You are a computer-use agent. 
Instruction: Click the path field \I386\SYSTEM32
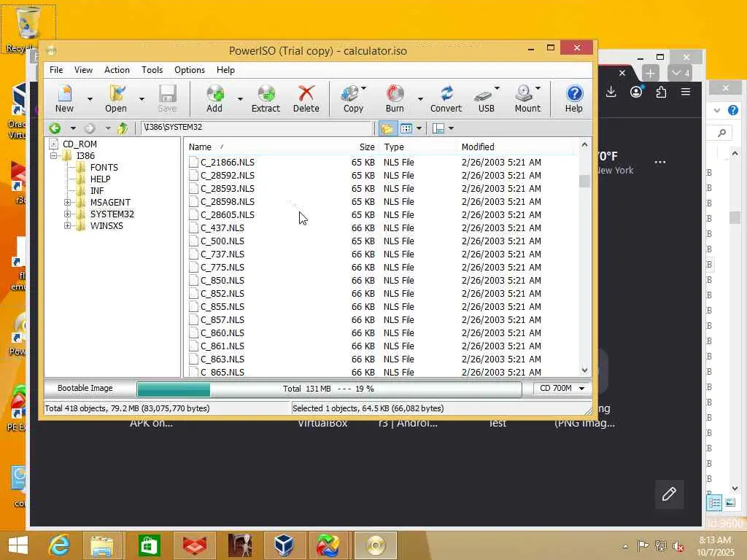256,128
